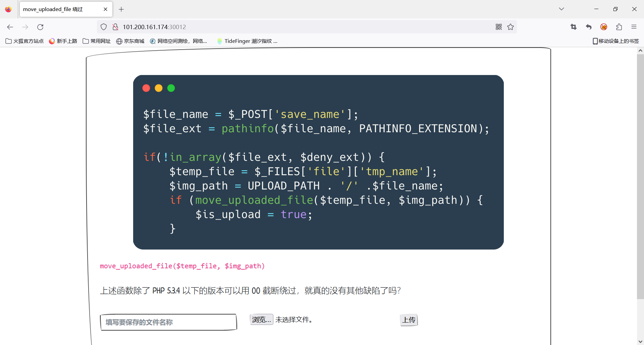Close the move_uploaded_file tab
644x345 pixels.
(105, 9)
